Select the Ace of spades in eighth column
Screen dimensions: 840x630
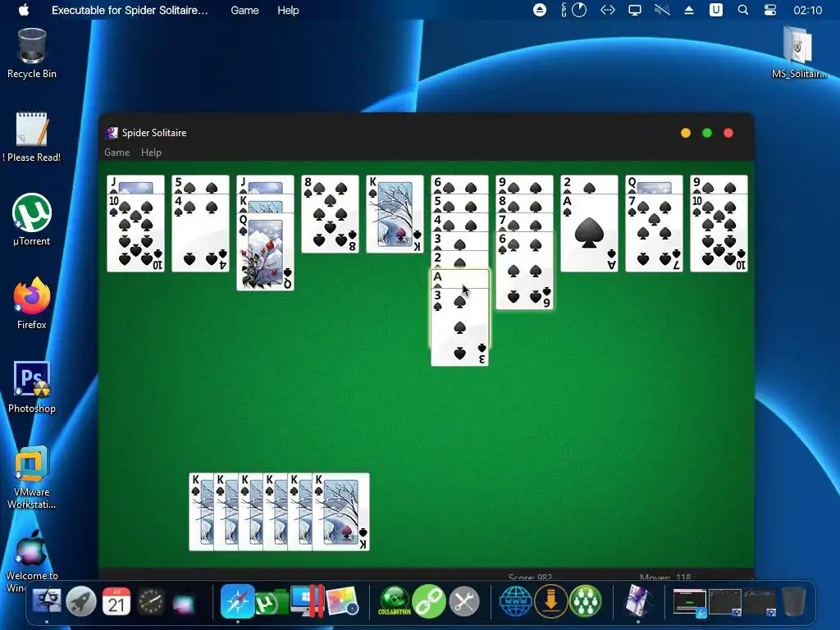(589, 233)
